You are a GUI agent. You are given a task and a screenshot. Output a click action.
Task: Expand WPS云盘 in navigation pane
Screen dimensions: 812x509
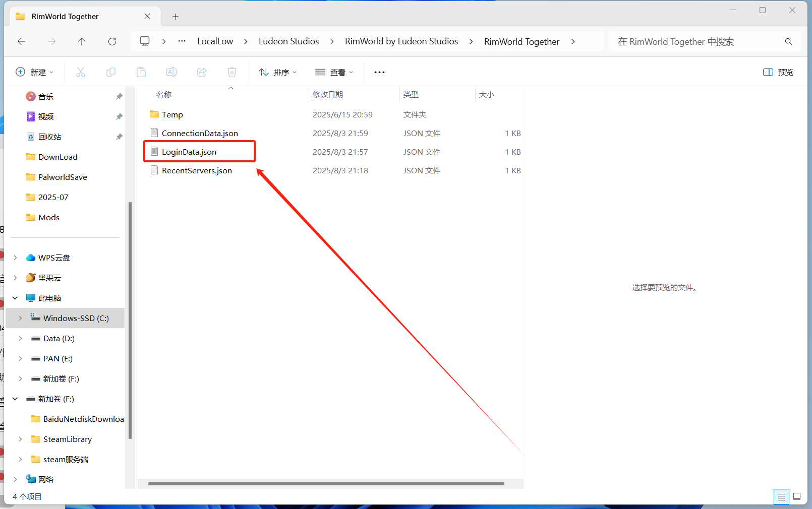(x=15, y=258)
